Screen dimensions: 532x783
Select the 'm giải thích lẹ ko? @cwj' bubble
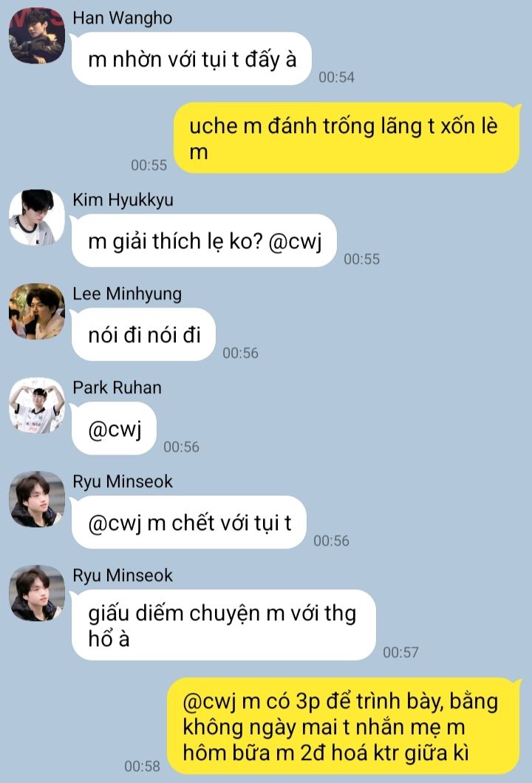coord(204,241)
